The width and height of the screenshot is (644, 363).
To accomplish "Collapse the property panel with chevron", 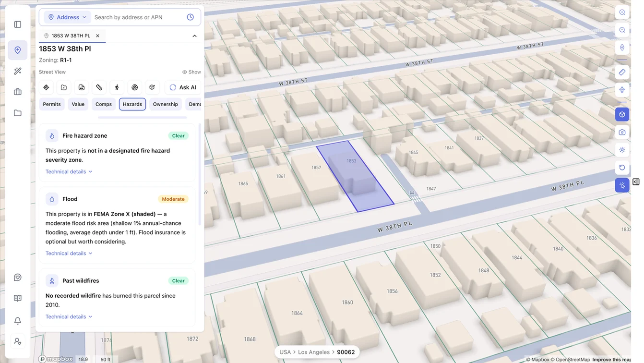I will (x=194, y=36).
